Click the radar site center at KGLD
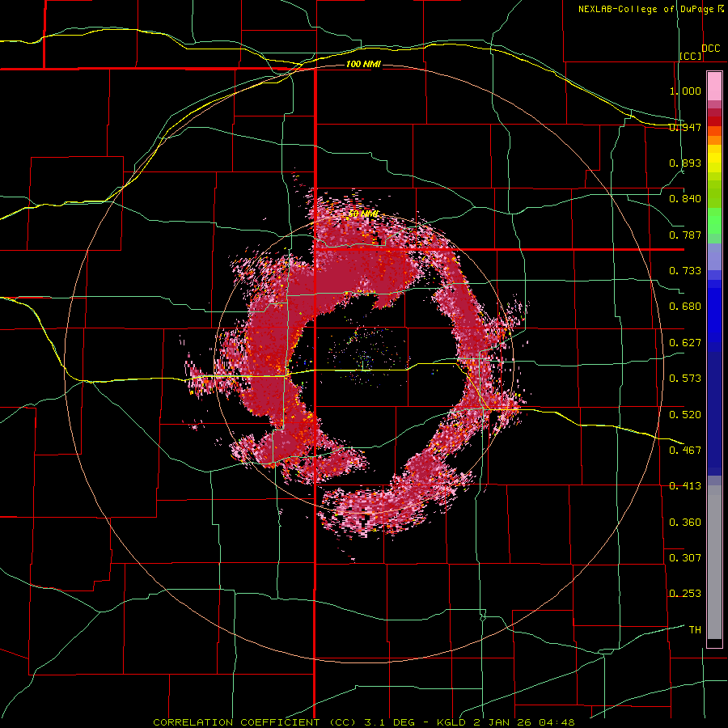Screen dimensions: 728x728 pyautogui.click(x=365, y=363)
